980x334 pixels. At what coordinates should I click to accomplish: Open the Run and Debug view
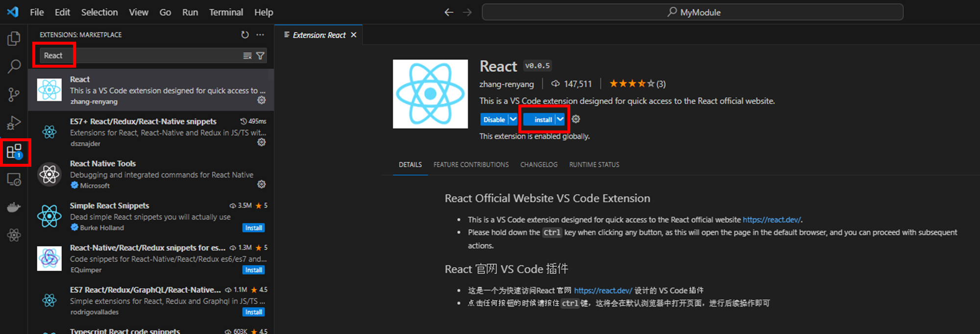[14, 123]
